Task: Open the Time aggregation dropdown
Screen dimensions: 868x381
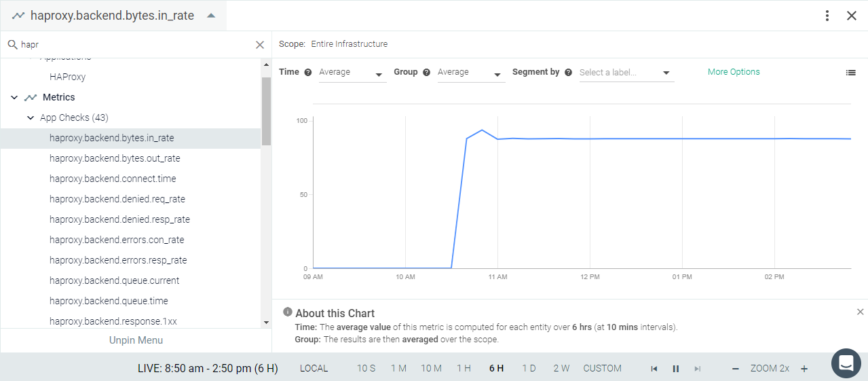Action: coord(352,73)
